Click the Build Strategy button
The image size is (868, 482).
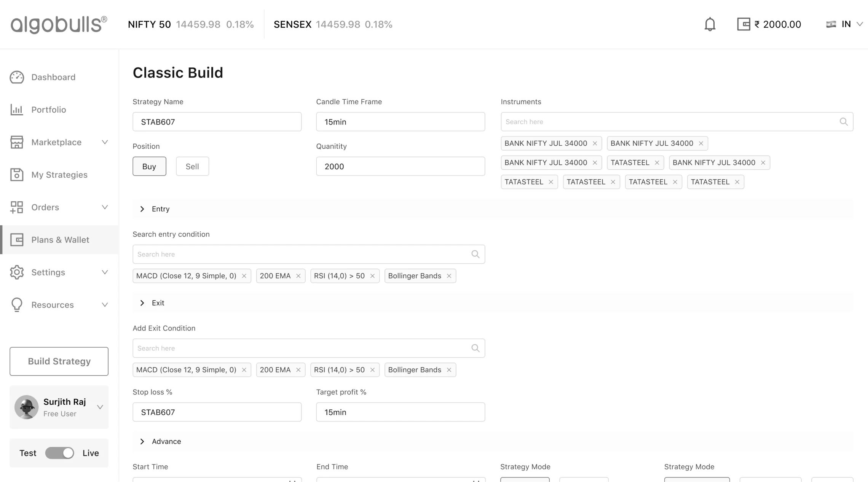[59, 361]
